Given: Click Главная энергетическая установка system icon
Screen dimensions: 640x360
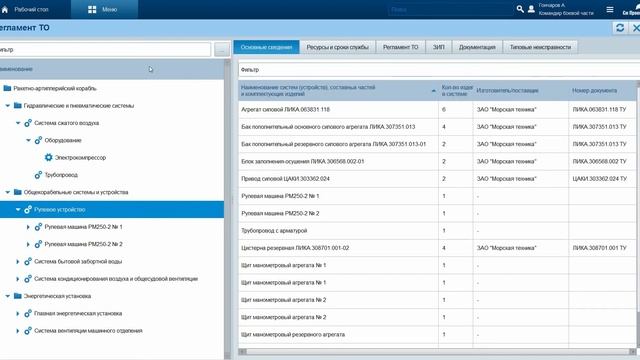Looking at the screenshot, I should [x=28, y=313].
